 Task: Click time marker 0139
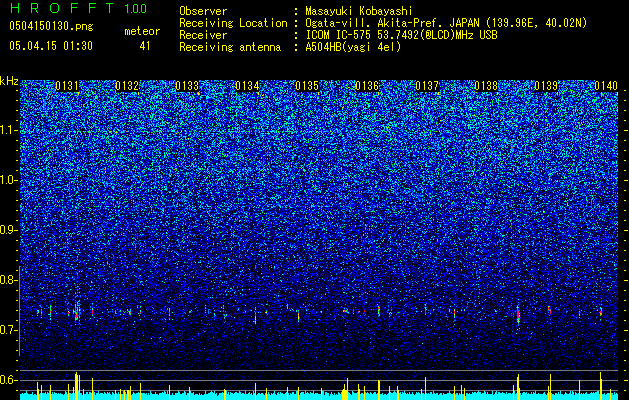coord(546,86)
